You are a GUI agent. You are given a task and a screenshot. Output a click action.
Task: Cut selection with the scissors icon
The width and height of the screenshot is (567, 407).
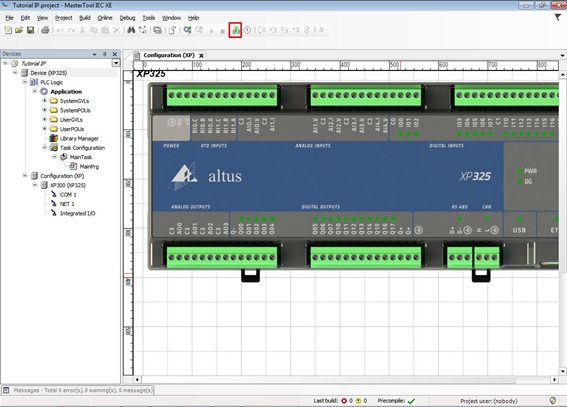(x=82, y=30)
